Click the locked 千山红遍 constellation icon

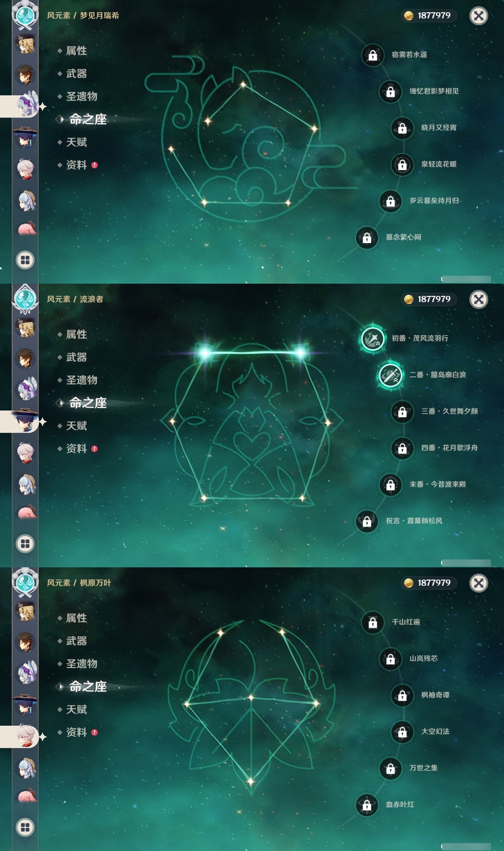[x=372, y=622]
